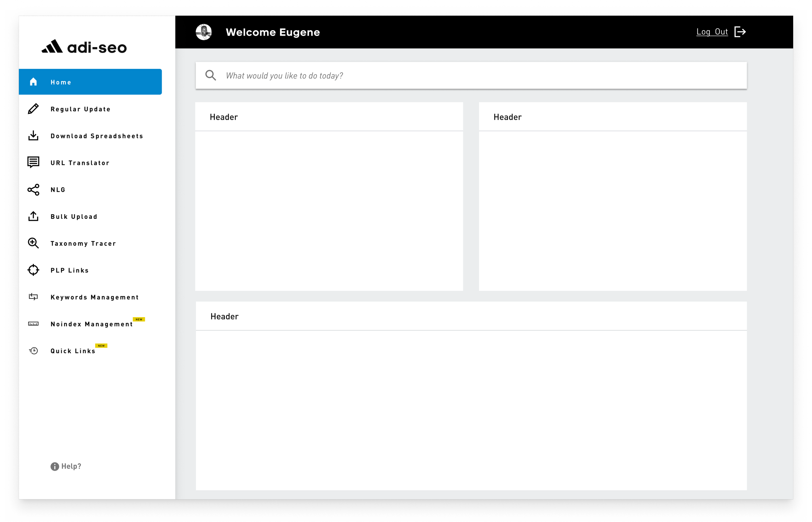
Task: Click the URL Translator chat icon
Action: 33,162
